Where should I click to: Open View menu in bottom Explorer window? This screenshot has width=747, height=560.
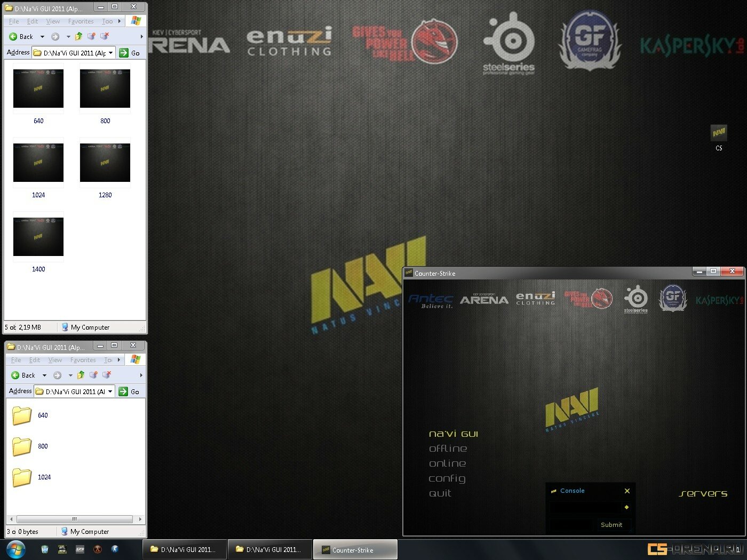click(x=55, y=360)
